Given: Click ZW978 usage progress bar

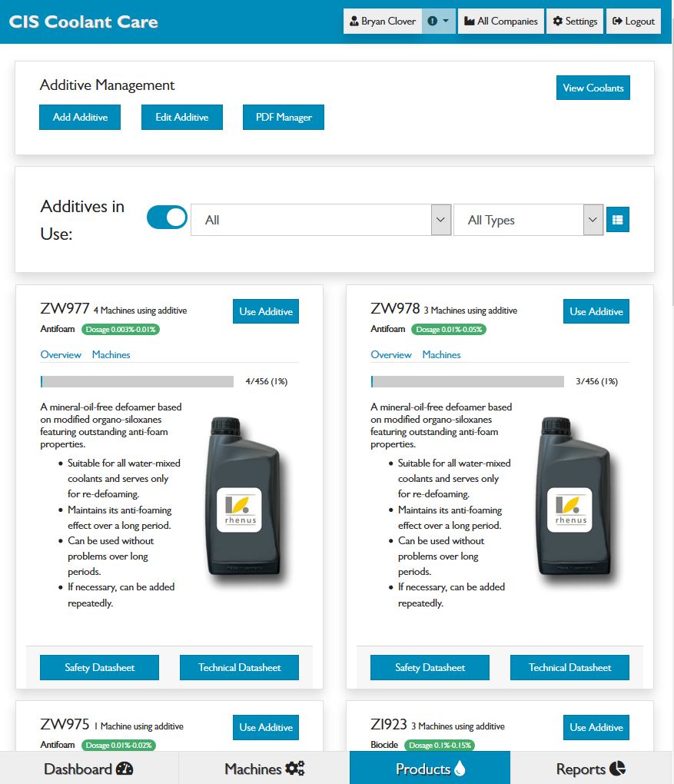Looking at the screenshot, I should click(x=467, y=381).
